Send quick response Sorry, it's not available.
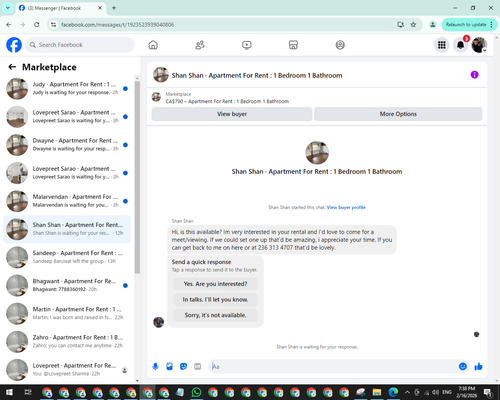This screenshot has height=400, width=500. pos(215,315)
